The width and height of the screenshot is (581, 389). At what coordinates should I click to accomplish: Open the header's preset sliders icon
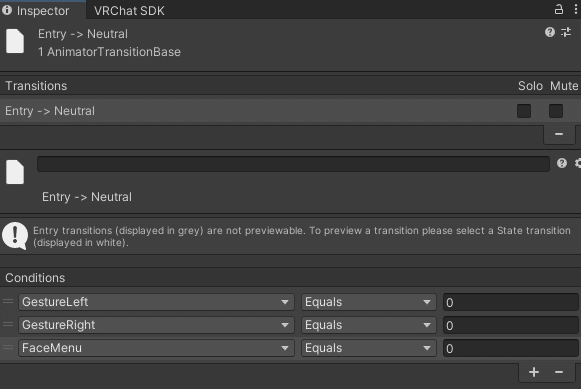point(566,32)
